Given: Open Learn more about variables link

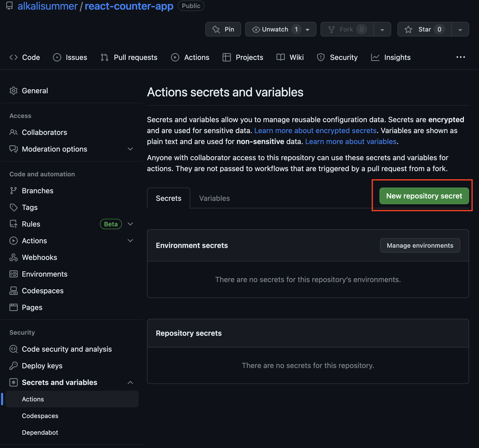Looking at the screenshot, I should (351, 141).
